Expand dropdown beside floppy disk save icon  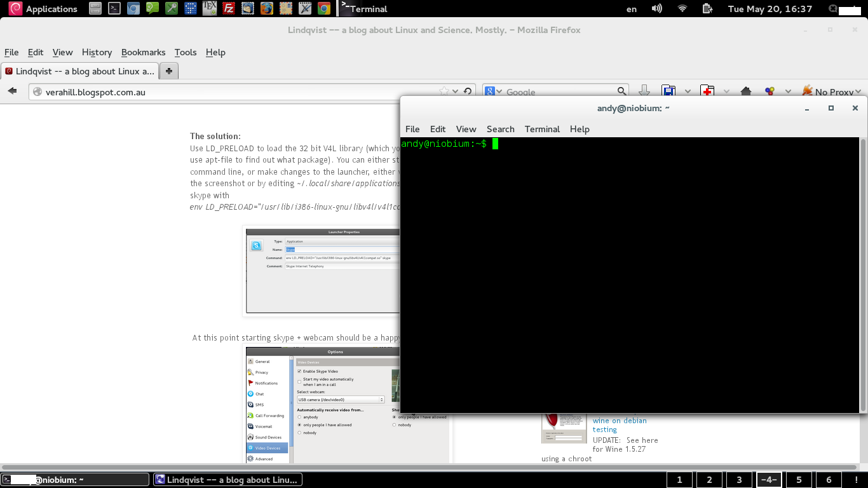(x=687, y=92)
